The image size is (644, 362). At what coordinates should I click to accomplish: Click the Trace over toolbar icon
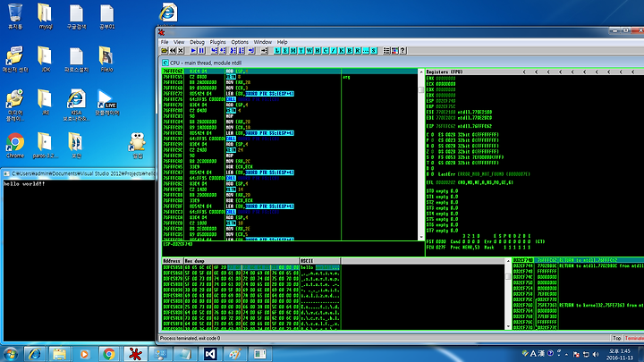pos(241,50)
